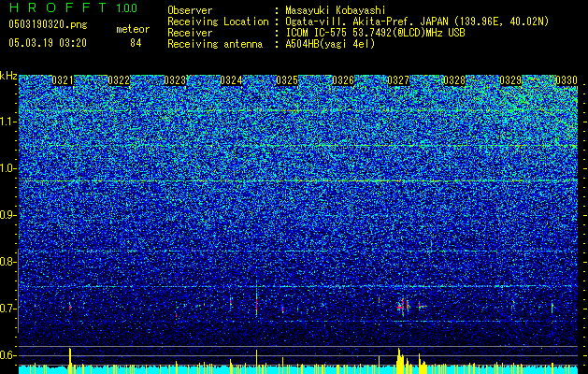Click the HROFFT 1.0.0 title text
The height and width of the screenshot is (374, 588).
(x=73, y=7)
